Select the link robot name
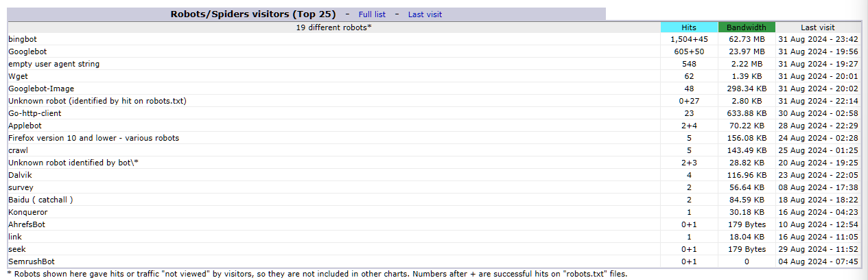The image size is (868, 280). 15,237
